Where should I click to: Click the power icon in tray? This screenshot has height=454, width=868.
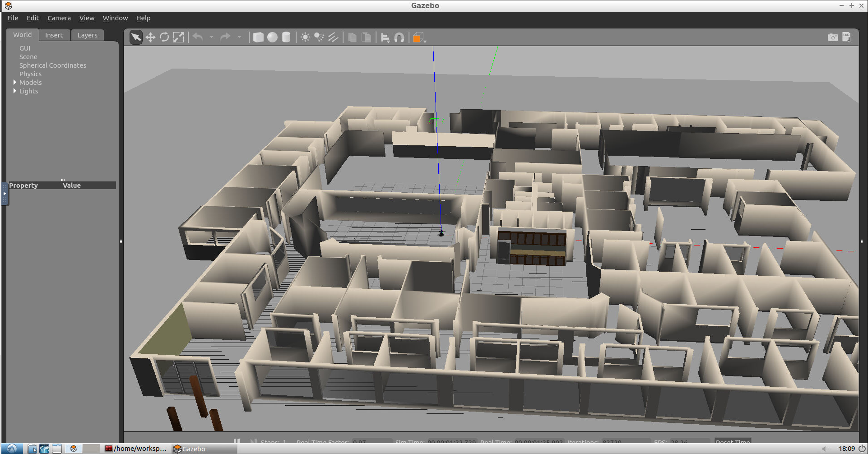point(862,449)
